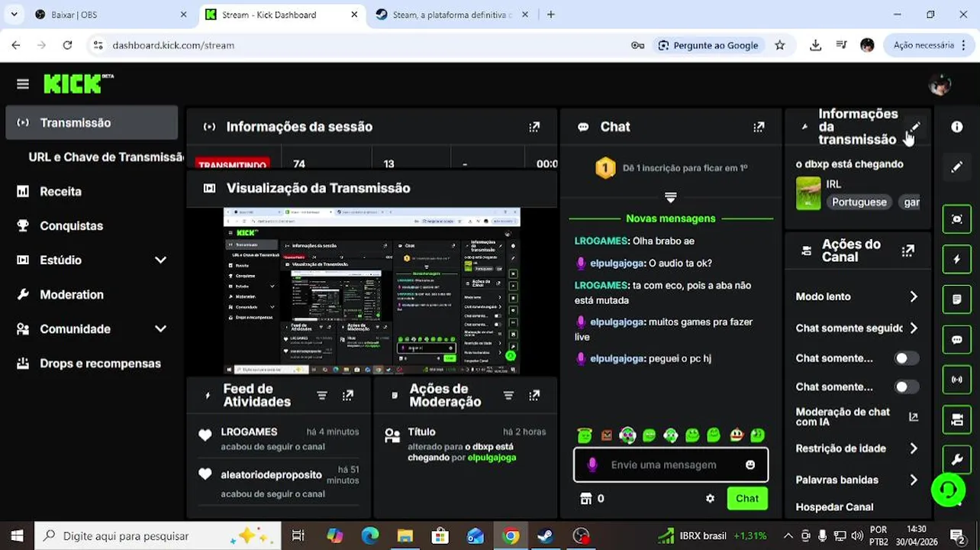
Task: Click the gold leaderboard badge in chat
Action: pos(605,168)
